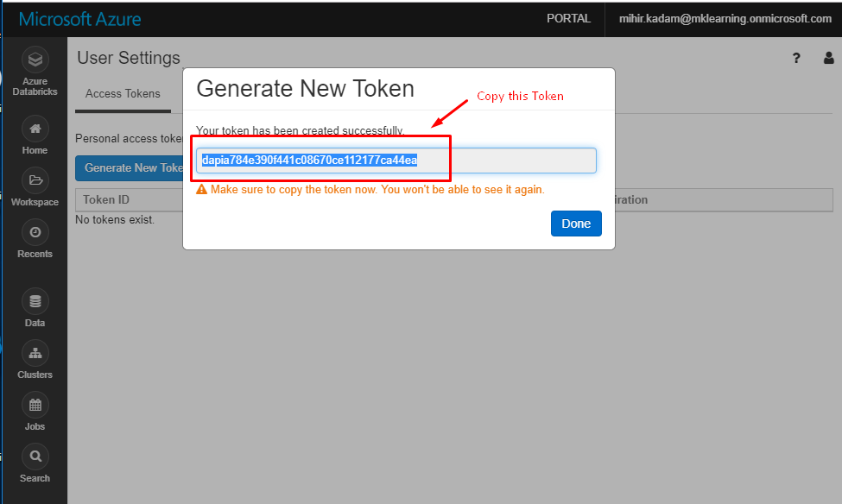
Task: Click the help question mark icon
Action: coord(796,58)
